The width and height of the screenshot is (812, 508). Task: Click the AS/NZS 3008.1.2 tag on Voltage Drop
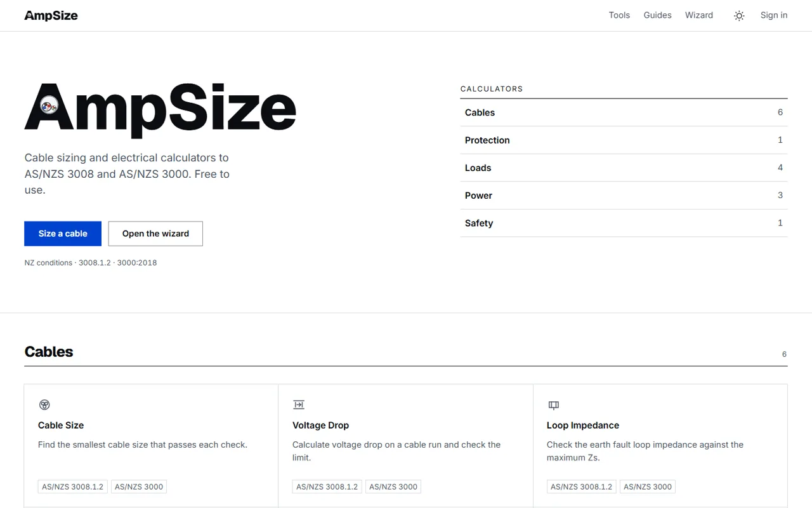pyautogui.click(x=327, y=487)
